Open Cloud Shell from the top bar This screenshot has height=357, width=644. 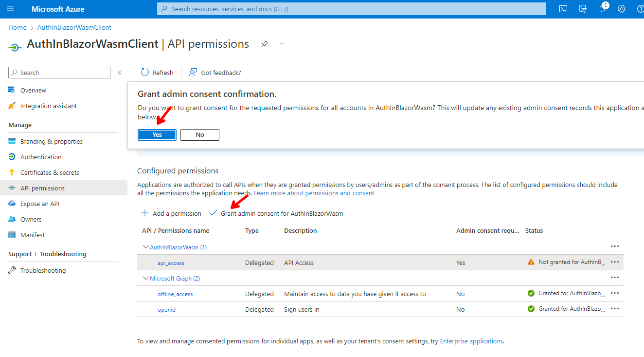[563, 9]
